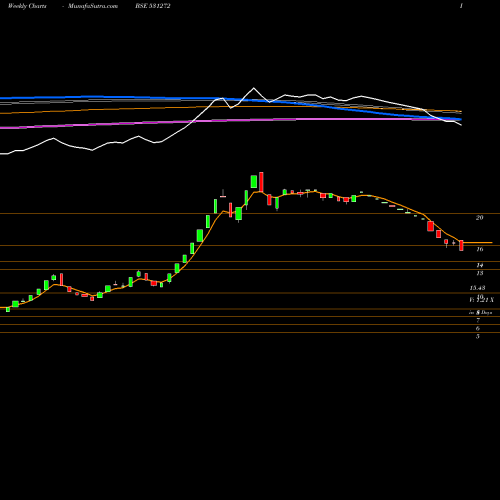This screenshot has height=500, width=500.
Task: Select the '6' price axis label
Action: point(478,329)
